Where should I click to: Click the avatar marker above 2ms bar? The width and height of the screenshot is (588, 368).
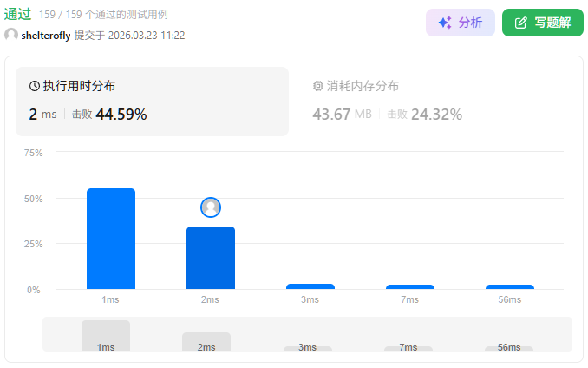(x=211, y=207)
